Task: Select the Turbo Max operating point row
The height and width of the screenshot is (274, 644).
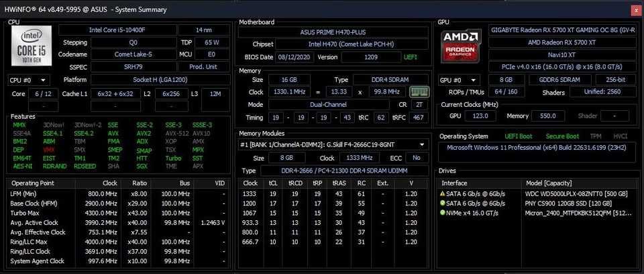Action: coord(118,213)
